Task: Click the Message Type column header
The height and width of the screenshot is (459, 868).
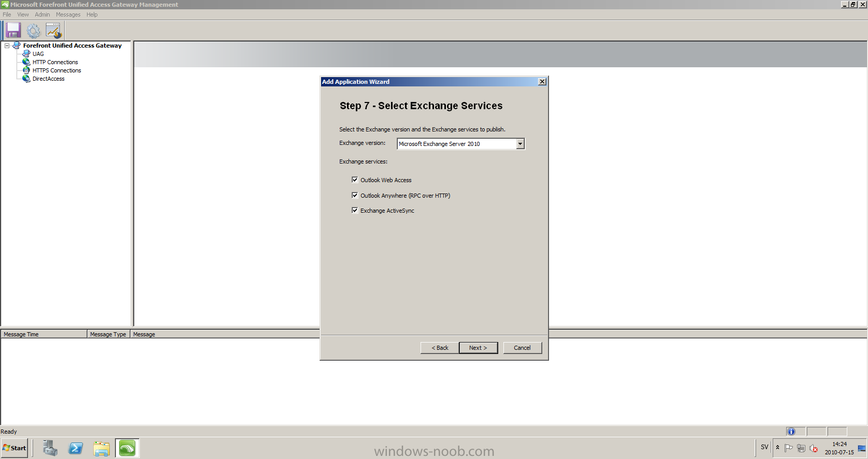Action: (x=108, y=334)
